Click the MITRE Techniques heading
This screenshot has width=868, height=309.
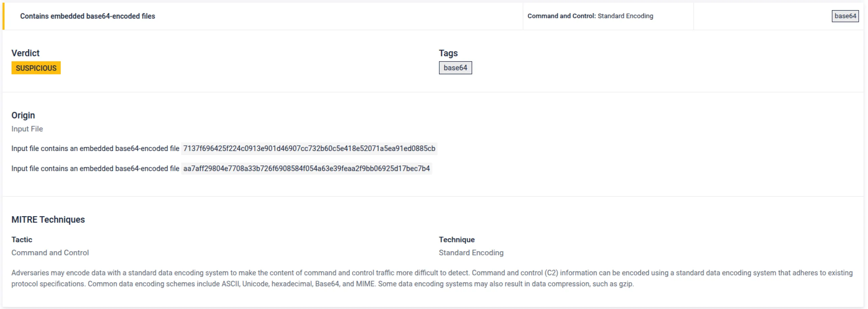pos(48,220)
